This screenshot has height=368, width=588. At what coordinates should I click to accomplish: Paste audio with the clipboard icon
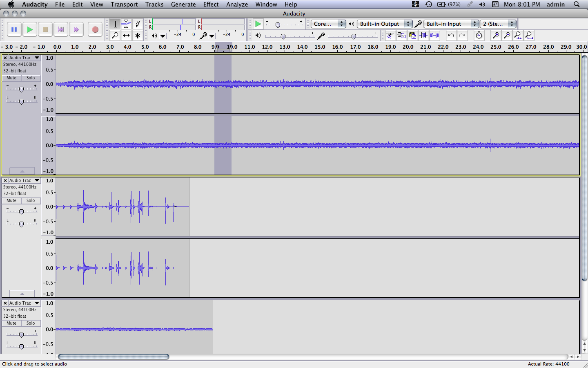(x=412, y=36)
